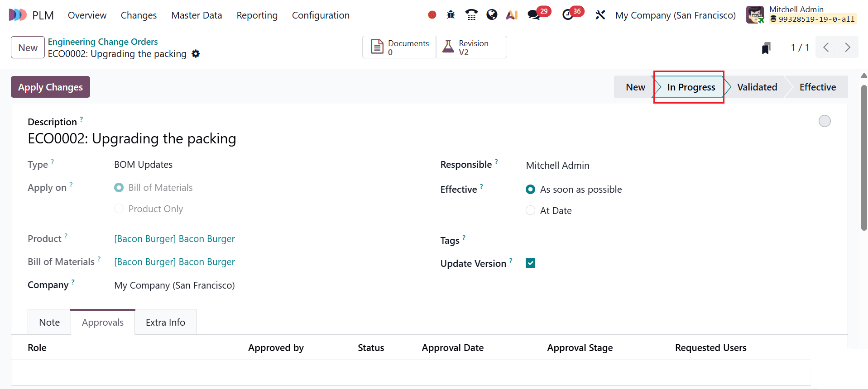Image resolution: width=868 pixels, height=389 pixels.
Task: Sort by Approval Stage column header
Action: click(580, 347)
